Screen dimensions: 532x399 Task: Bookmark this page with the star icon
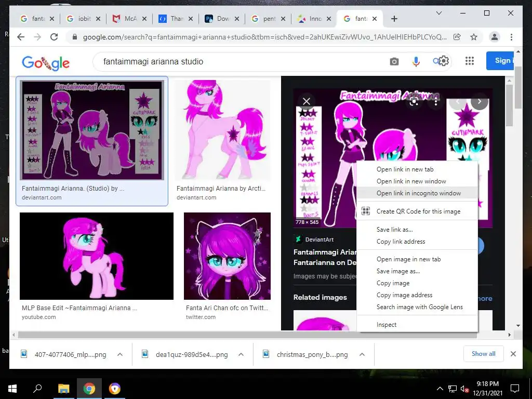pos(474,37)
